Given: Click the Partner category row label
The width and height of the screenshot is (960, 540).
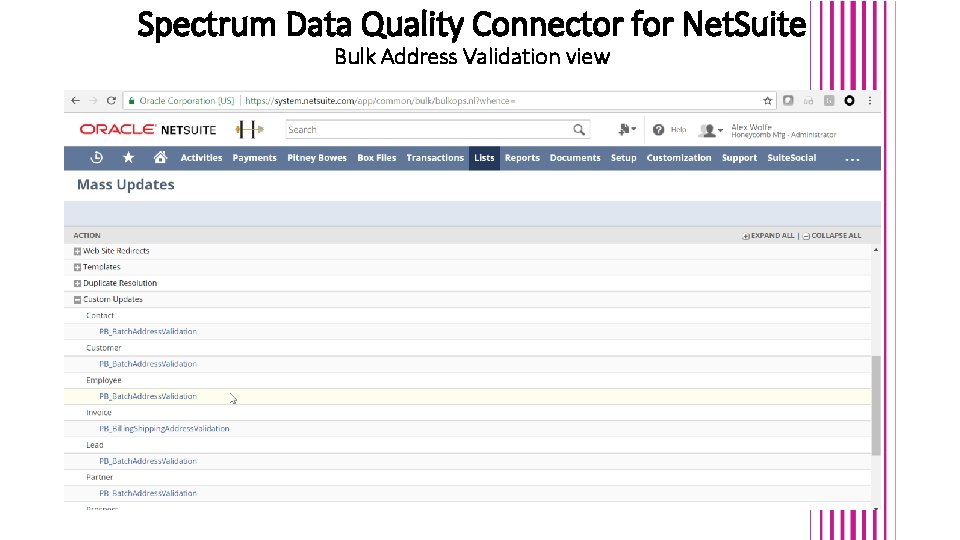Looking at the screenshot, I should coord(99,477).
